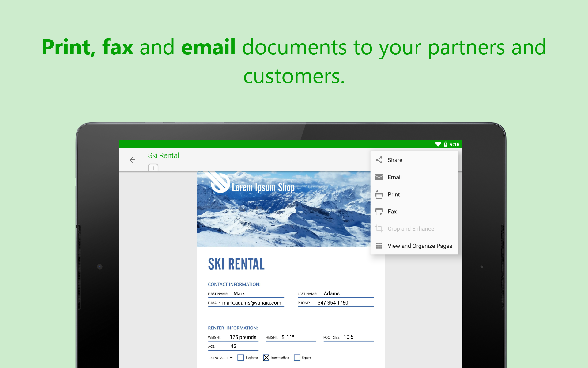Image resolution: width=588 pixels, height=368 pixels.
Task: Click the Fax machine icon
Action: pos(379,211)
